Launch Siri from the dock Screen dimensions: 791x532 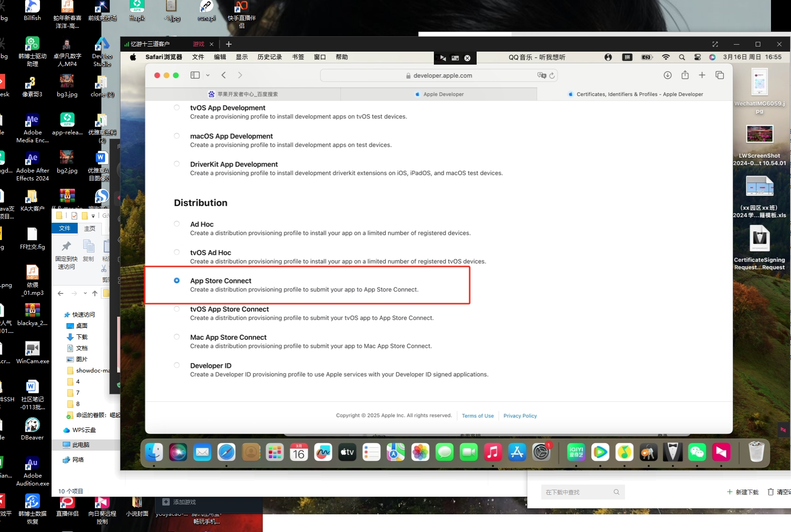click(178, 452)
